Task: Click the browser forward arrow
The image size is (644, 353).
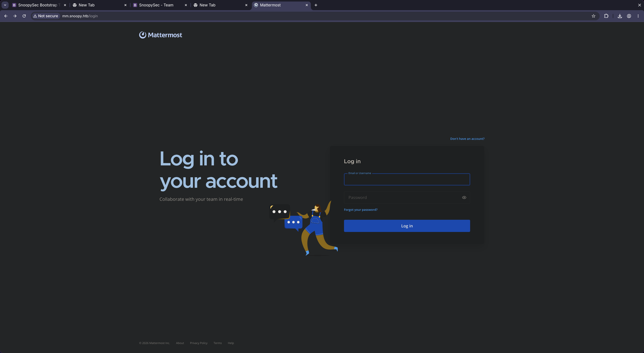Action: click(x=15, y=16)
